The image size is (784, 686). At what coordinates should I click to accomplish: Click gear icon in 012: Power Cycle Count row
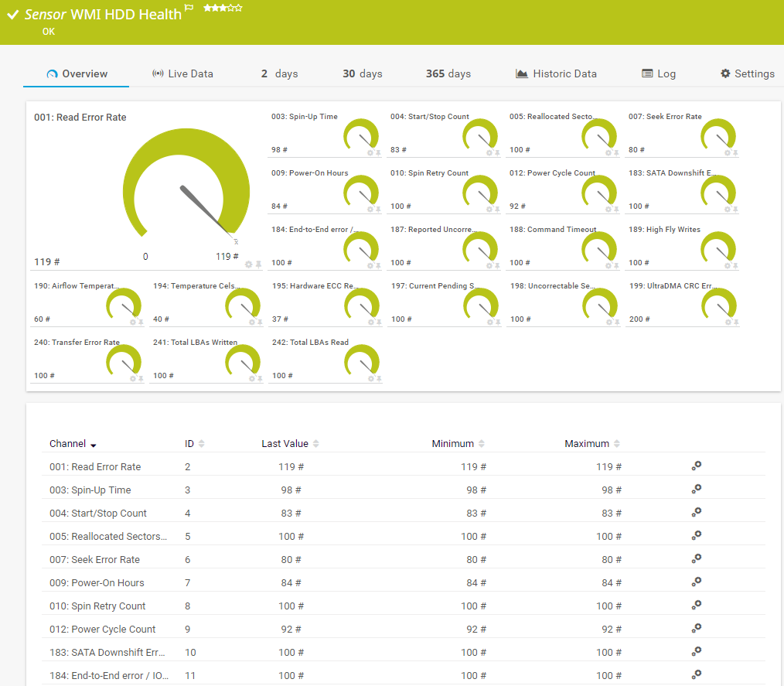696,628
